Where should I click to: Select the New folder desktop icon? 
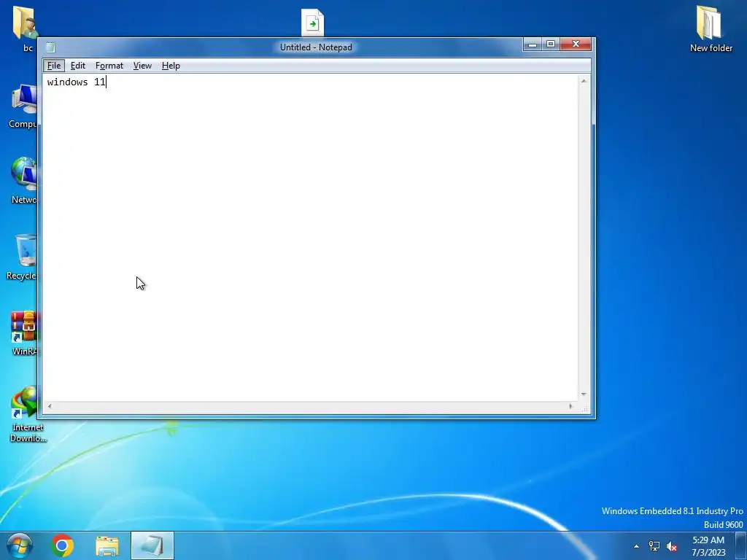coord(711,28)
